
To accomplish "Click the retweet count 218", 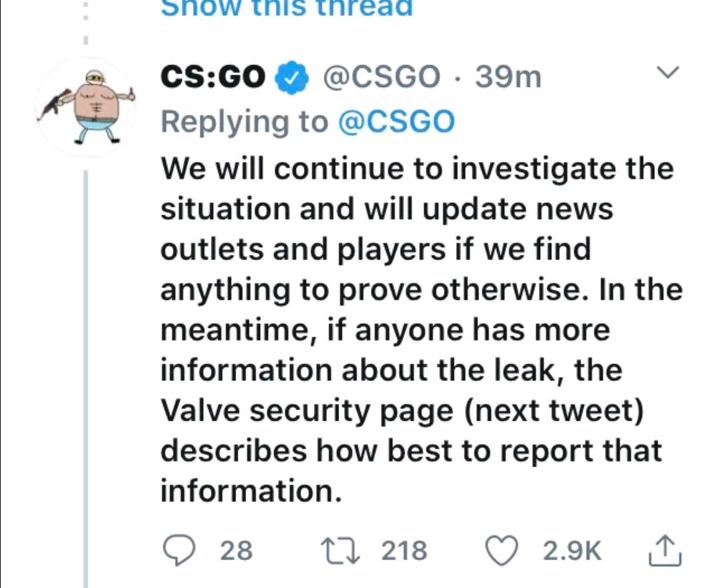I will (x=405, y=551).
